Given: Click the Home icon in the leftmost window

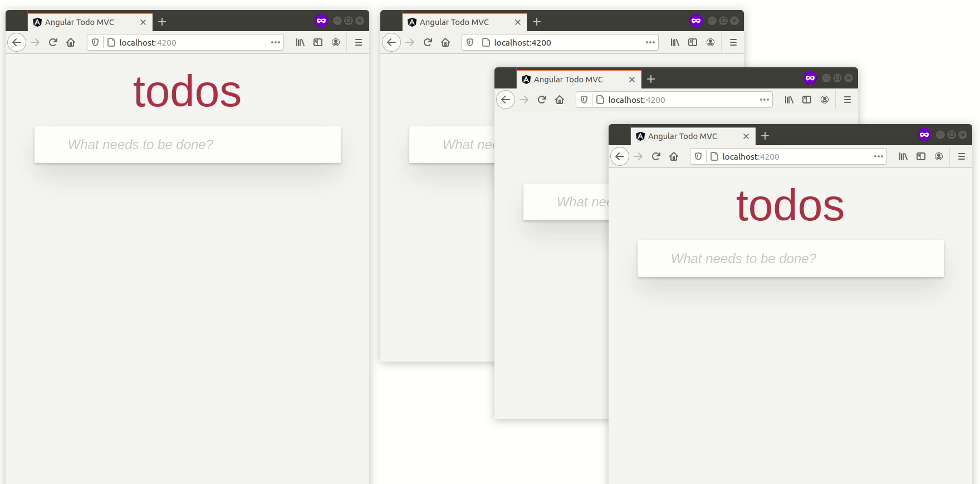Looking at the screenshot, I should [x=71, y=42].
